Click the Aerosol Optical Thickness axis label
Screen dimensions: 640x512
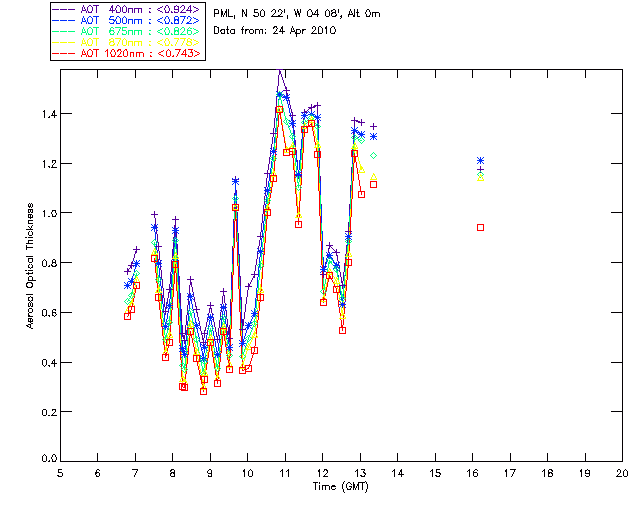[30, 265]
